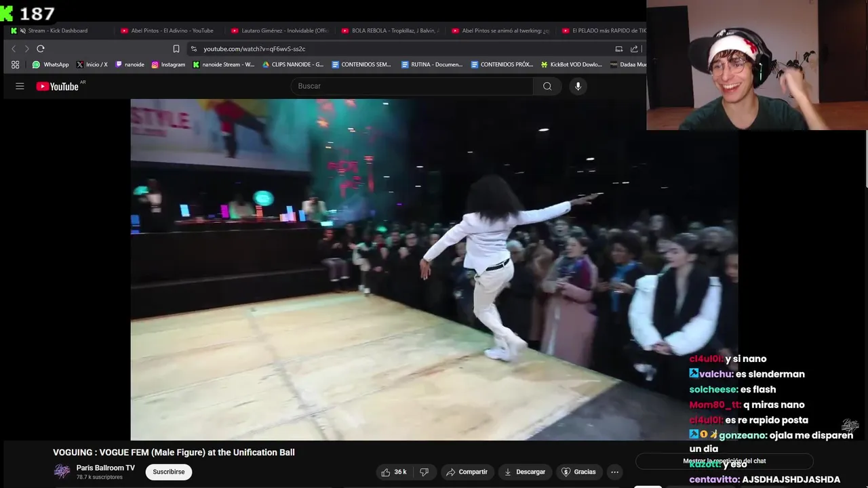Open the WhatsApp bookmark

coord(50,64)
